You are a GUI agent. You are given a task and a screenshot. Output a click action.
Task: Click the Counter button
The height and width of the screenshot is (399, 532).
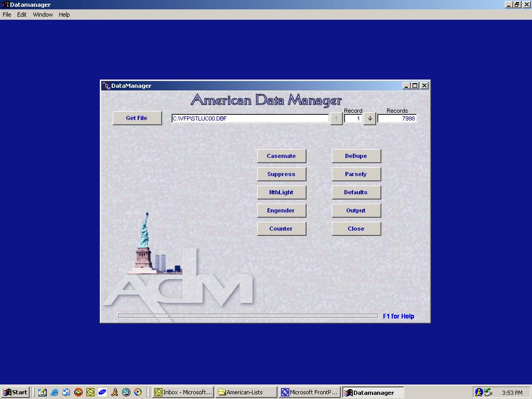click(x=282, y=229)
